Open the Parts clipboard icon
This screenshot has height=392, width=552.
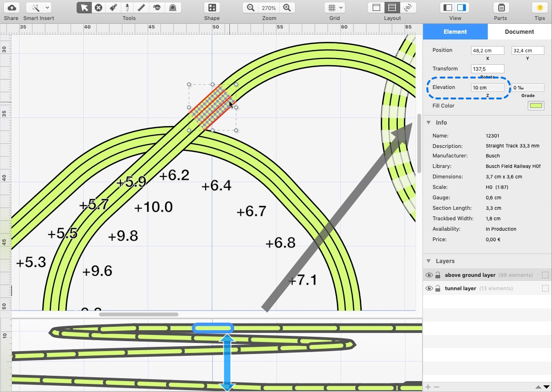coord(501,8)
